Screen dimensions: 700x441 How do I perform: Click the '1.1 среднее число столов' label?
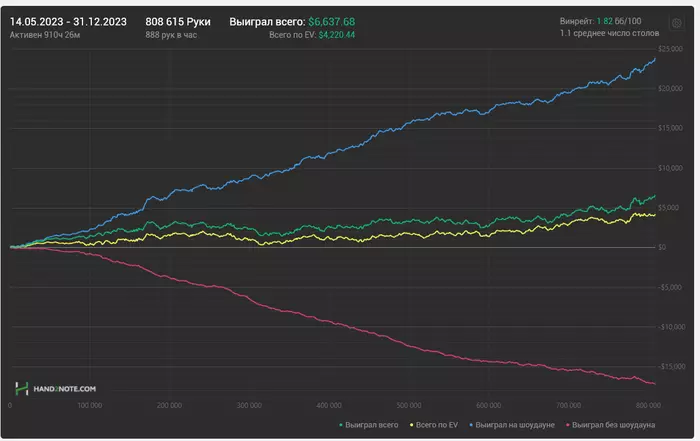click(x=609, y=34)
